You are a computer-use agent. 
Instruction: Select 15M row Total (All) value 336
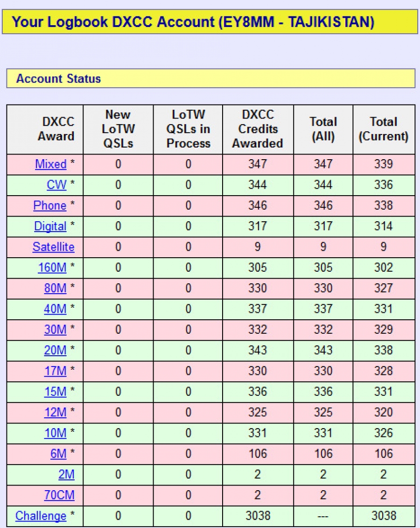click(x=323, y=392)
